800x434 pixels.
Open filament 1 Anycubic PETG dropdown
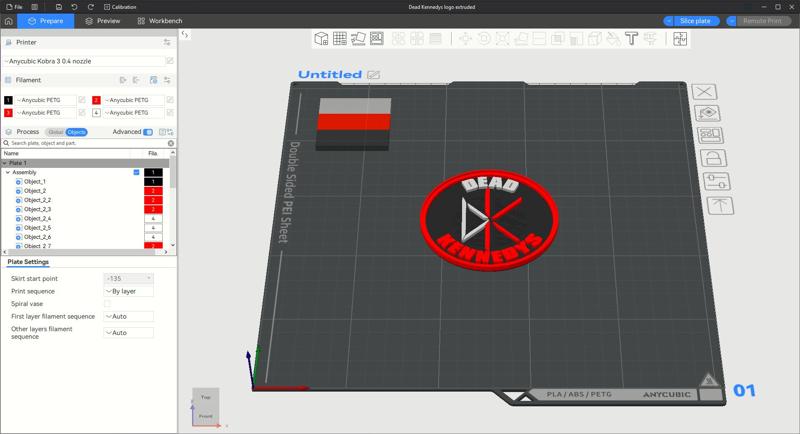coord(46,100)
